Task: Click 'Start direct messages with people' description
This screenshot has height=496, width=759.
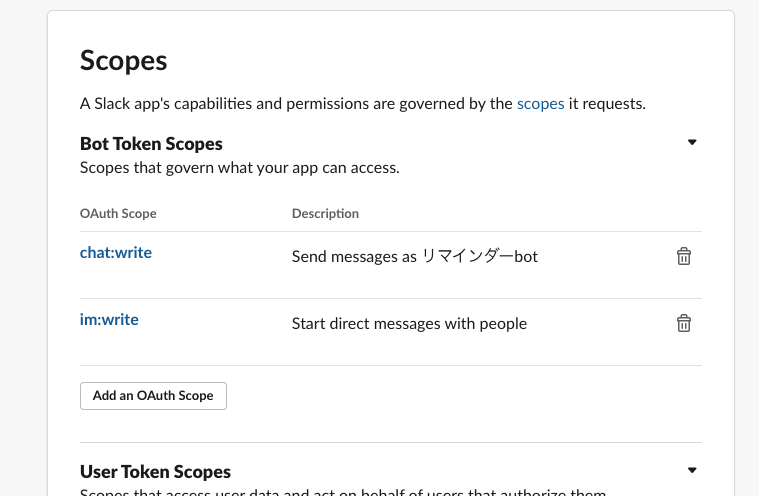Action: click(409, 323)
